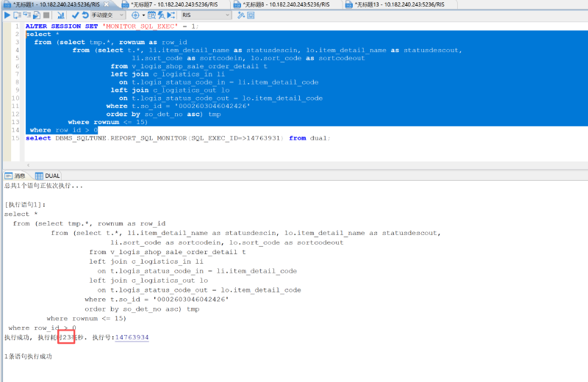Screen dimensions: 588x382
Task: Switch to the 无标题7 editor tab
Action: (174, 4)
